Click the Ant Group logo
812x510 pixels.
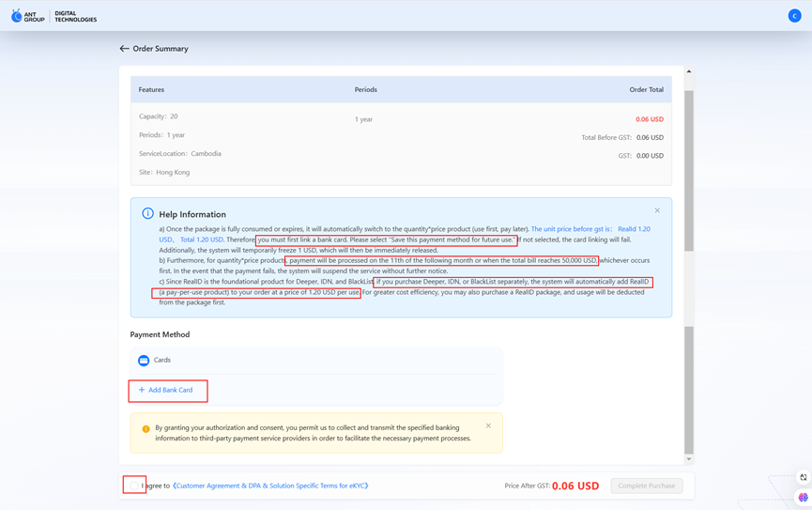(x=27, y=16)
